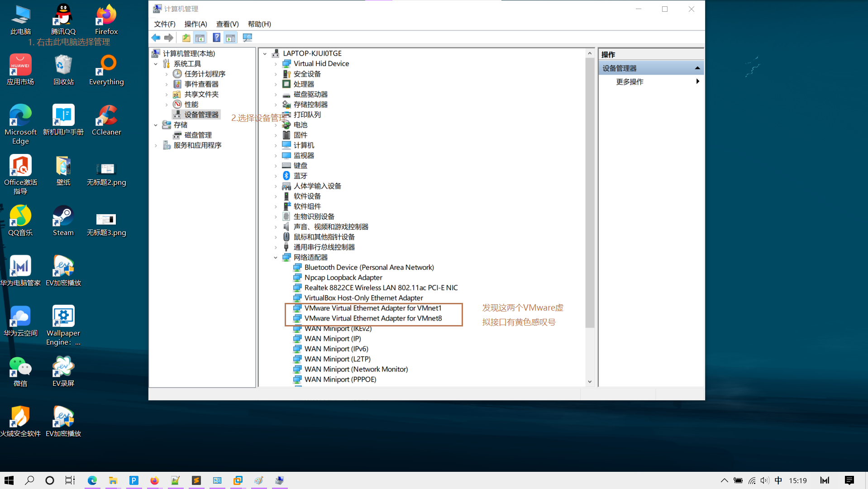Select the 华为云空间 desktop icon
868x489 pixels.
point(20,321)
